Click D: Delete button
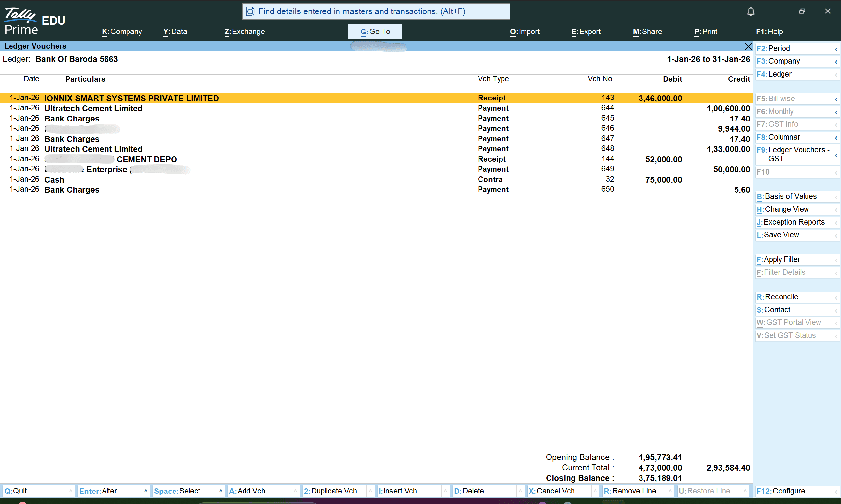841x504 pixels. (x=484, y=491)
